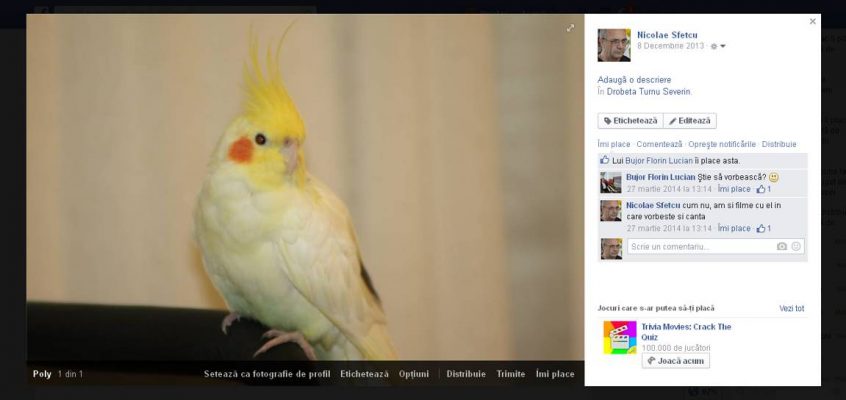Click the cockatiel photo

[305, 189]
